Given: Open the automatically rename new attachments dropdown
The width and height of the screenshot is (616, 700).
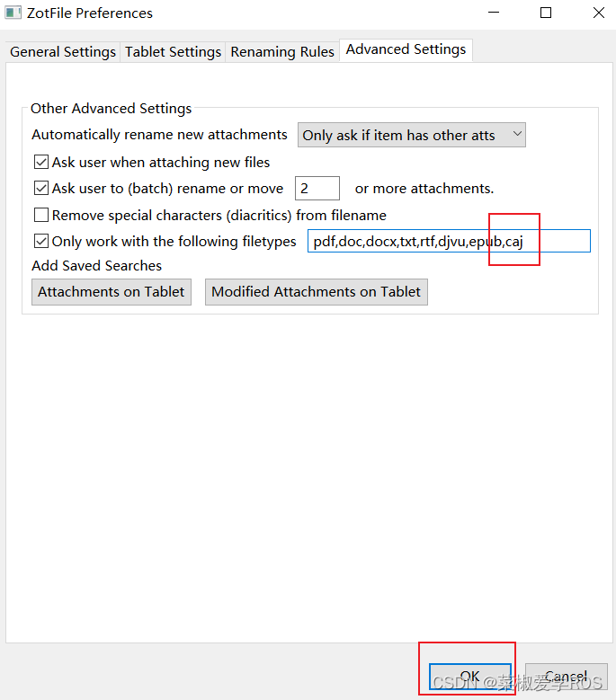Looking at the screenshot, I should (x=411, y=136).
